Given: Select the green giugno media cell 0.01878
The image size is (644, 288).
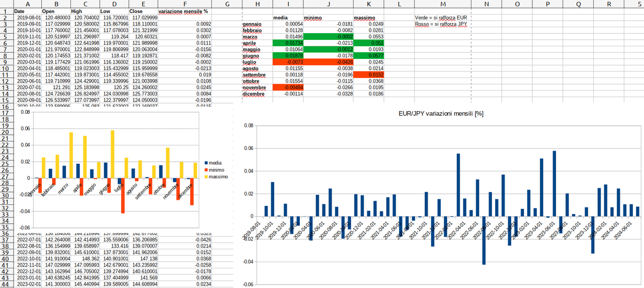Looking at the screenshot, I should pos(288,56).
